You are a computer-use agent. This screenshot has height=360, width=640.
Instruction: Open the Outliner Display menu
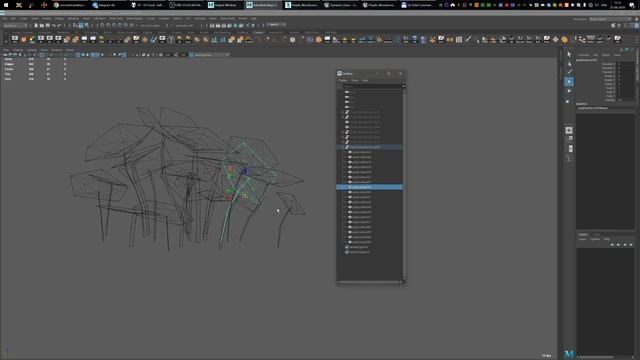[343, 80]
